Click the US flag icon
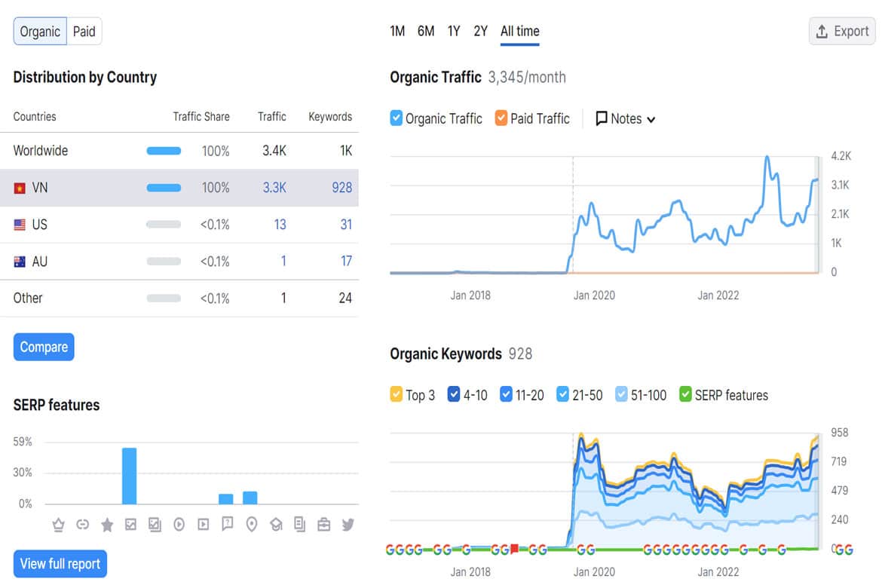The height and width of the screenshot is (588, 882). click(20, 225)
